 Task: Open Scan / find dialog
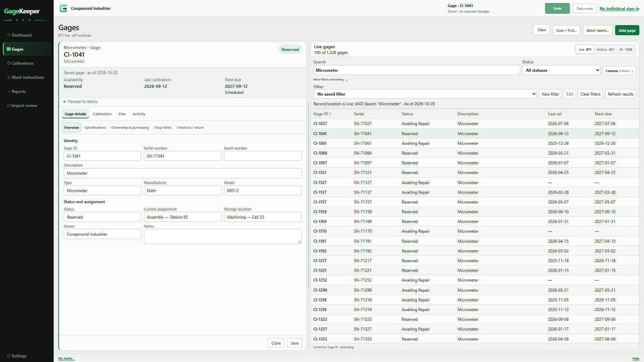coord(566,30)
